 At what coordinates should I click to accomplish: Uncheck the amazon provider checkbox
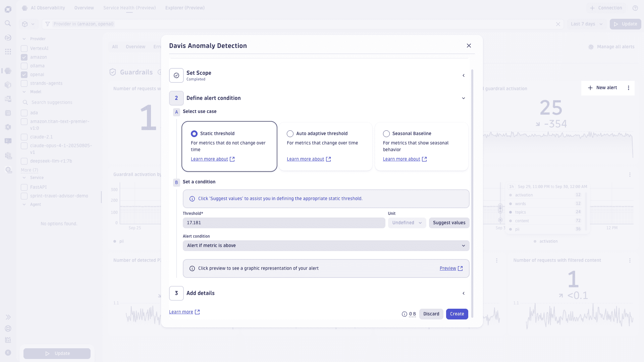[x=24, y=57]
